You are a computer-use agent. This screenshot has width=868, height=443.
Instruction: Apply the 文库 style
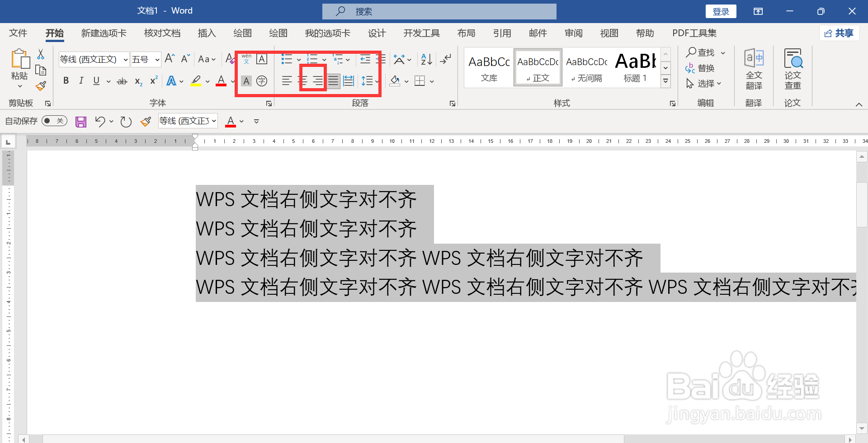(x=489, y=67)
